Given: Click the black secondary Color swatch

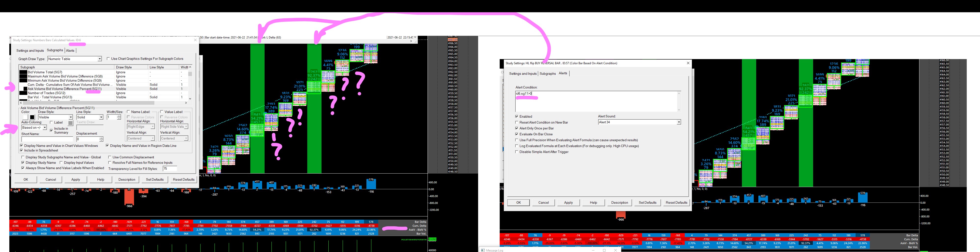Looking at the screenshot, I should [x=32, y=117].
